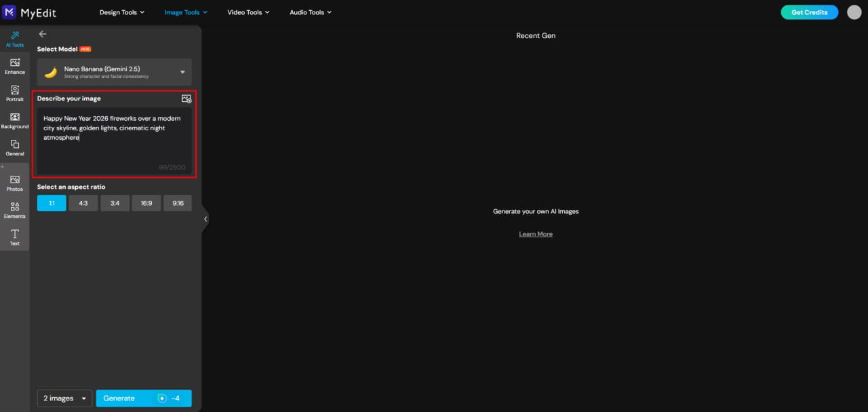Open the Enhance sidebar section
Image resolution: width=868 pixels, height=412 pixels.
click(x=15, y=66)
